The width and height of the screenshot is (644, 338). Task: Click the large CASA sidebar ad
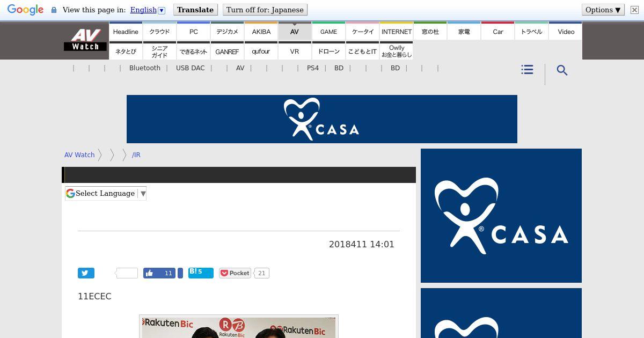point(501,216)
